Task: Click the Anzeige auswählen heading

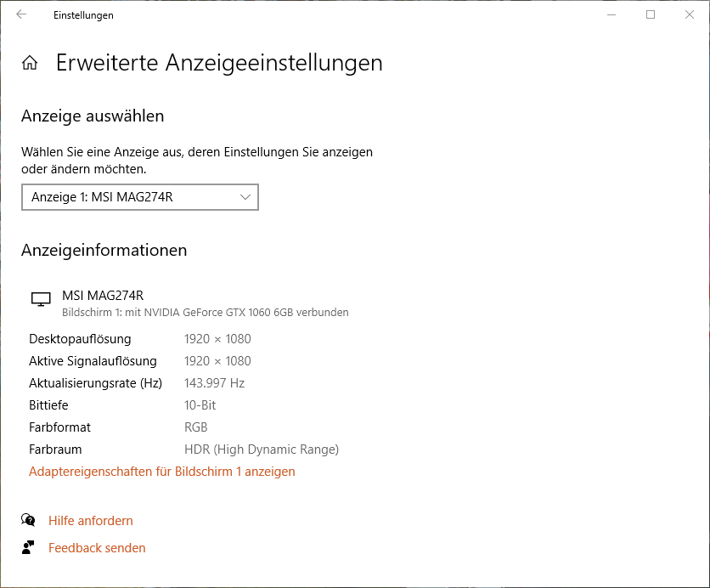Action: click(93, 116)
